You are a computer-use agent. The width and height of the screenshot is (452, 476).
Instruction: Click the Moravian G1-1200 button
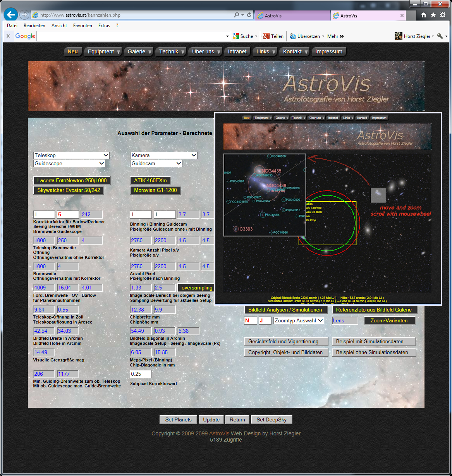tap(155, 190)
